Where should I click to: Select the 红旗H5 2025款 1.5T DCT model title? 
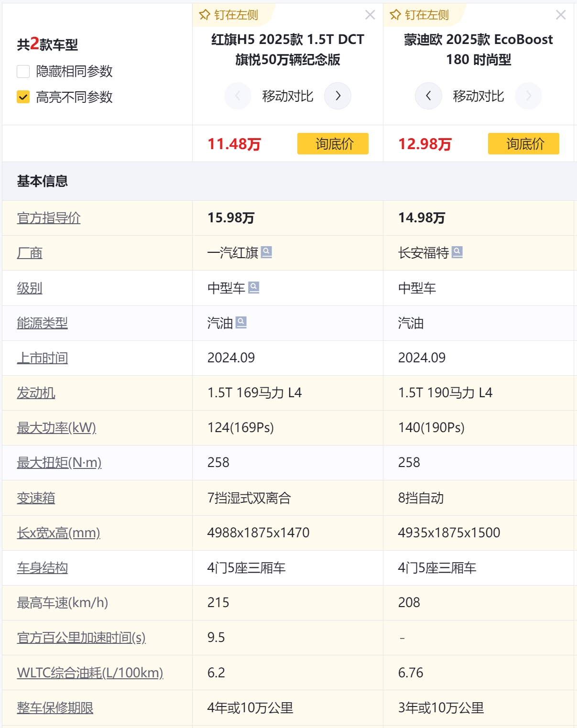coord(288,49)
